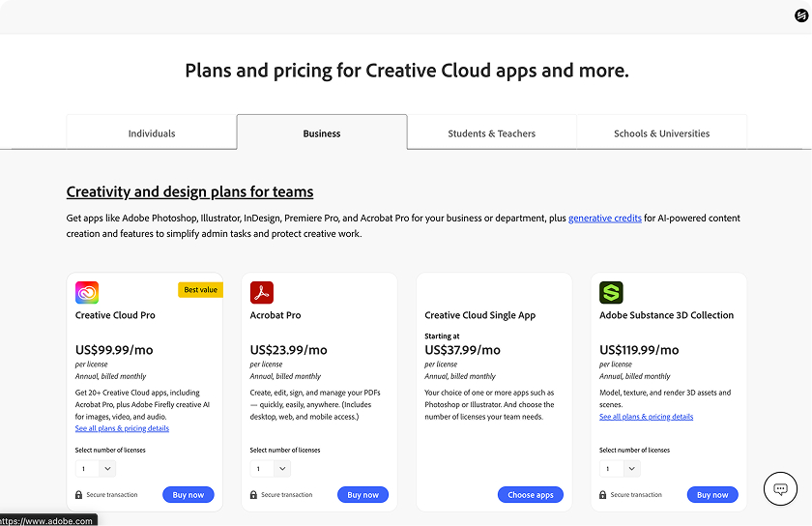Open Substance 3D plans & pricing details link
Image resolution: width=812 pixels, height=526 pixels.
pyautogui.click(x=647, y=417)
